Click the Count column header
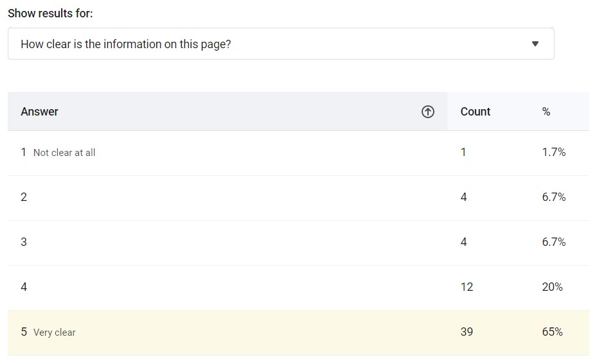 pyautogui.click(x=476, y=112)
